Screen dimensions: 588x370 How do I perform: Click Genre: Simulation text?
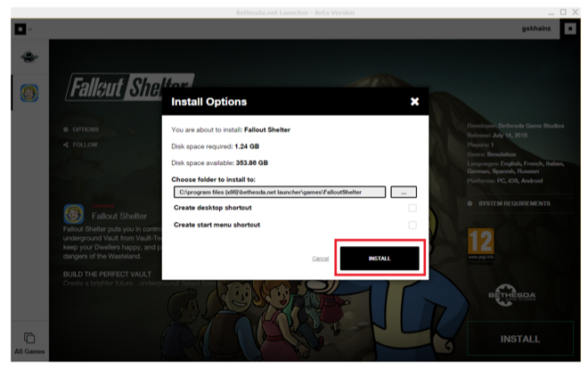coord(492,154)
